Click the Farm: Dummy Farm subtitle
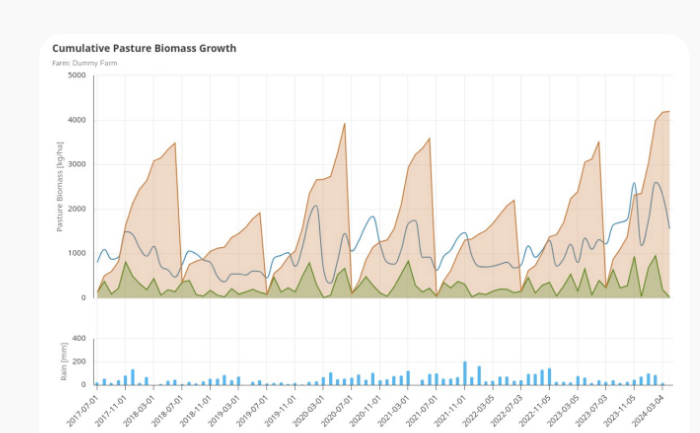 click(85, 63)
